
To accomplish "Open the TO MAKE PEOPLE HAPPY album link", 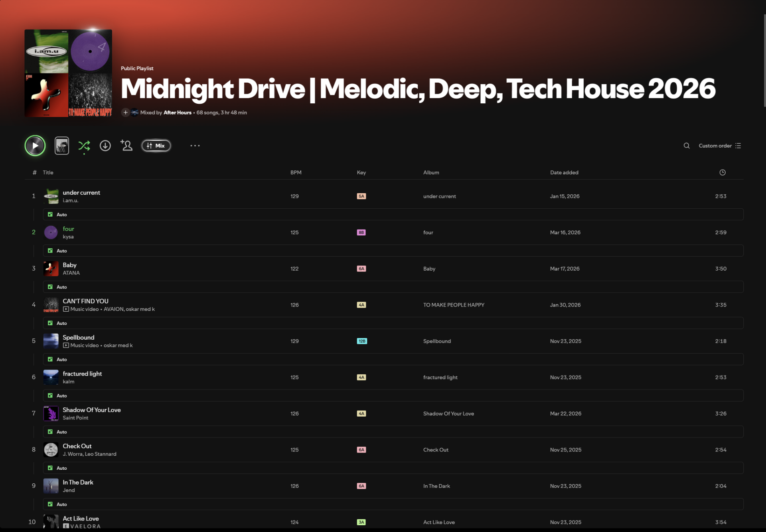I will coord(454,305).
